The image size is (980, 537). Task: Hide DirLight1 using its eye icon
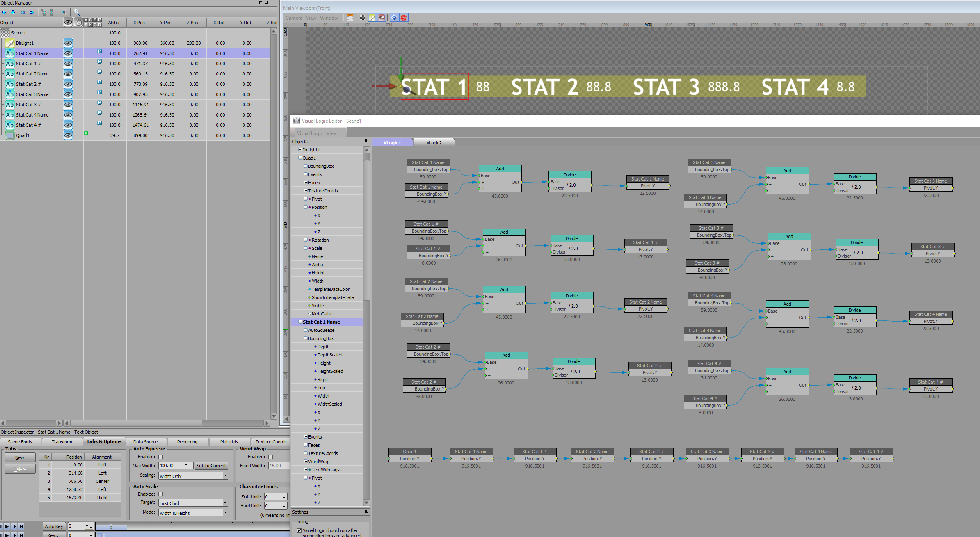point(68,43)
